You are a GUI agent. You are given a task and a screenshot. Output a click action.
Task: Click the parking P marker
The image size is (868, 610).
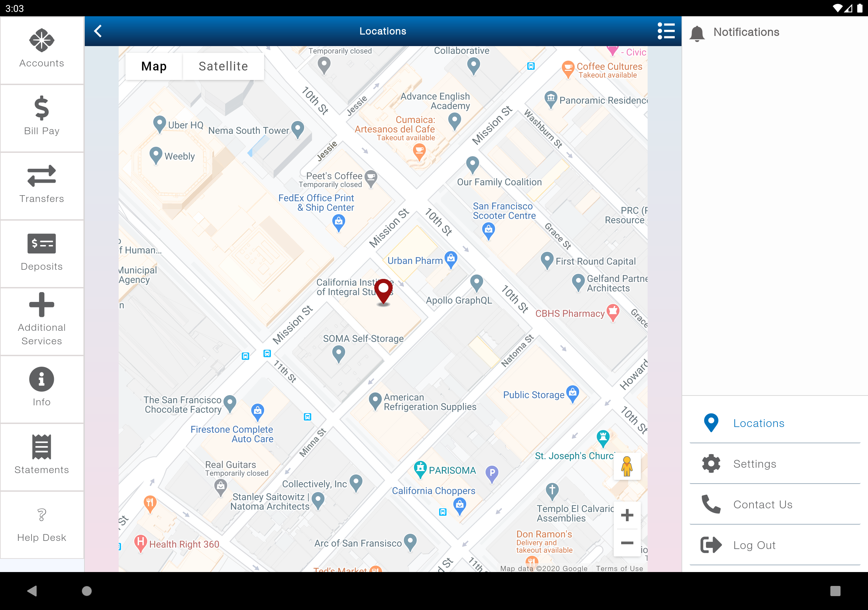492,474
